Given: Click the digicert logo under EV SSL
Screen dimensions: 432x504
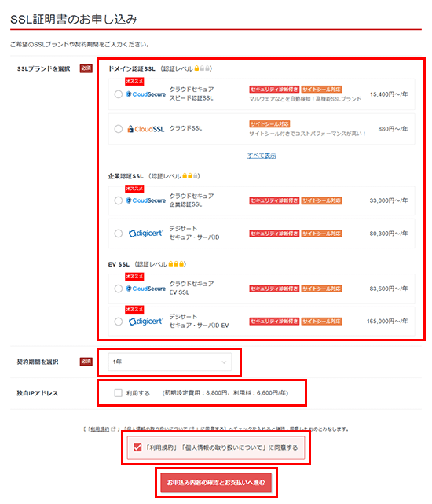Looking at the screenshot, I should pos(146,322).
